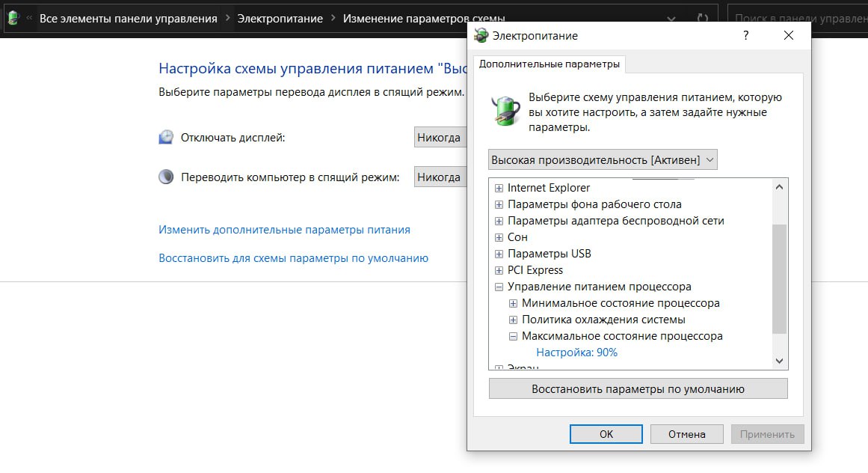Click the restore default settings button

(x=638, y=389)
